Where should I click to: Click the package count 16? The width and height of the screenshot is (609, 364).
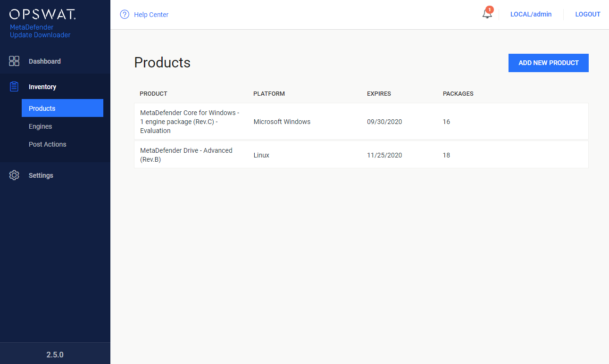point(446,122)
